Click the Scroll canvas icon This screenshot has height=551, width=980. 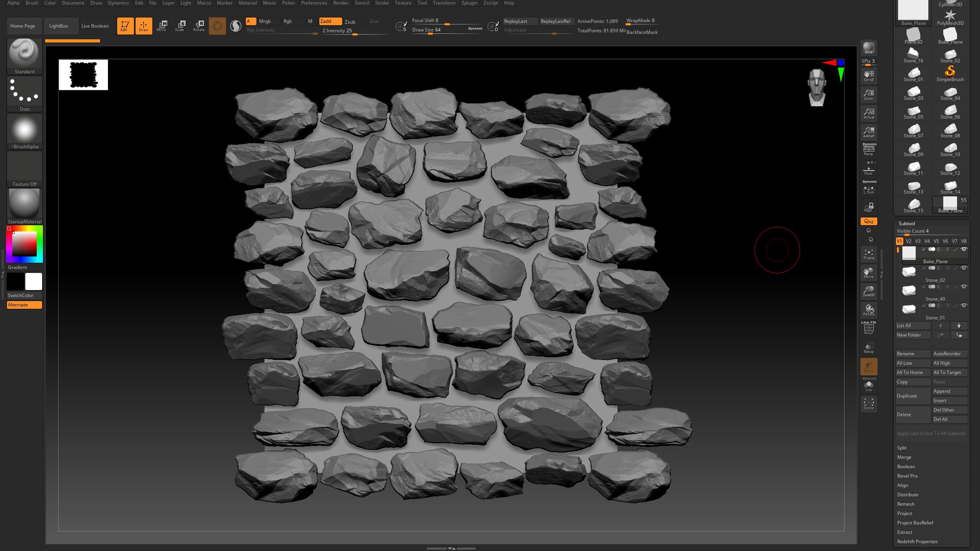869,76
